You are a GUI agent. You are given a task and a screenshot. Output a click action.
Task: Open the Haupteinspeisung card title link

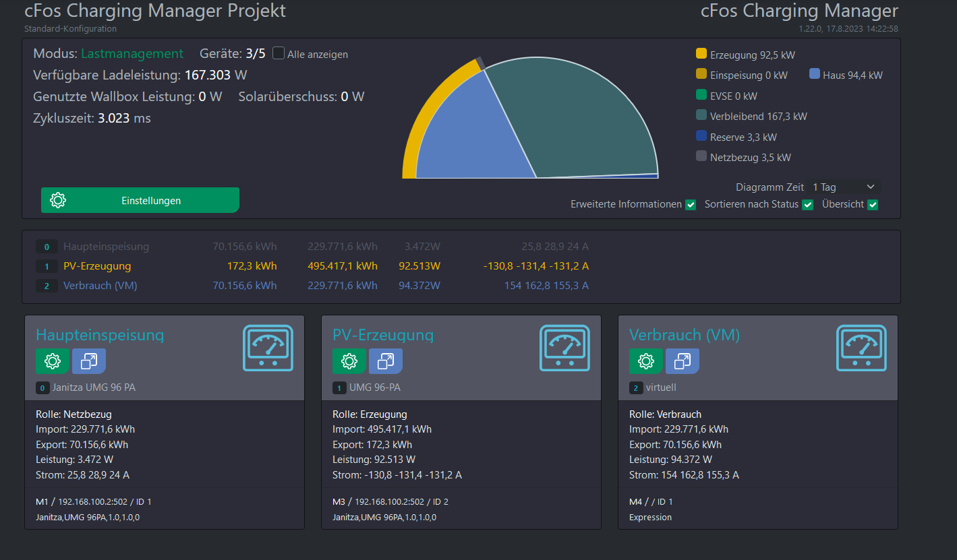click(100, 335)
